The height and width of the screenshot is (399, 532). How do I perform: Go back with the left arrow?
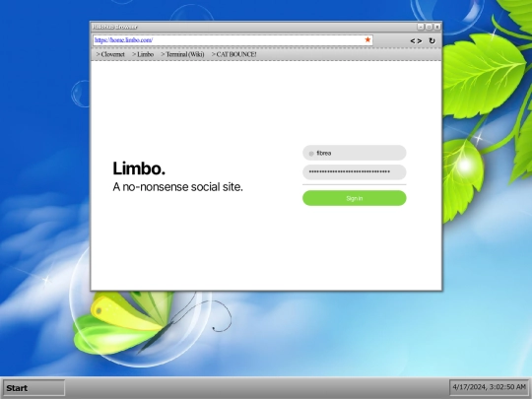[x=413, y=41]
